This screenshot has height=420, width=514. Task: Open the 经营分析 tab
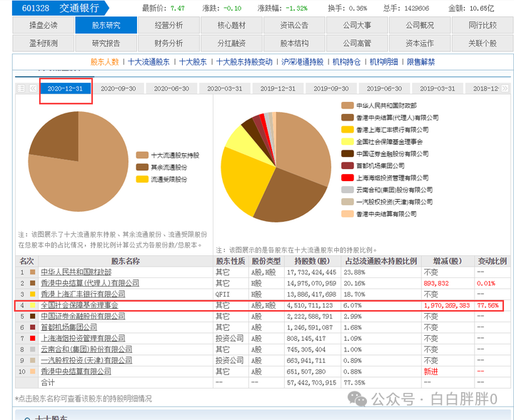[x=168, y=25]
